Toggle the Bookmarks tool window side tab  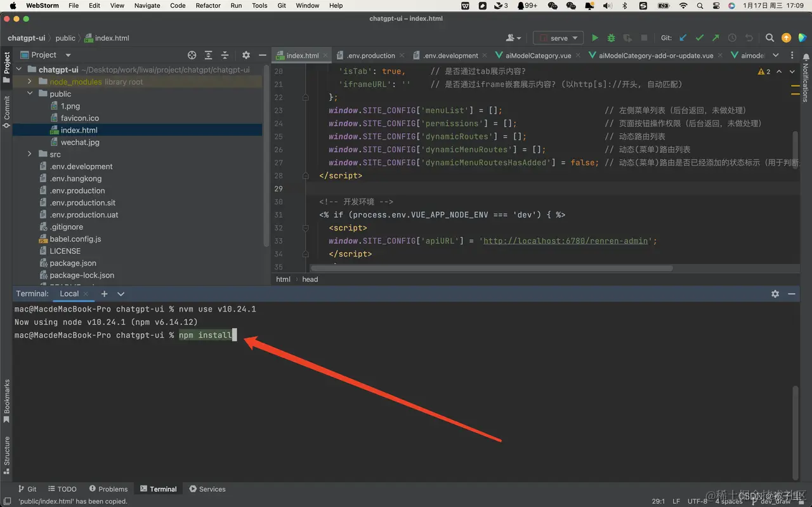coord(6,401)
